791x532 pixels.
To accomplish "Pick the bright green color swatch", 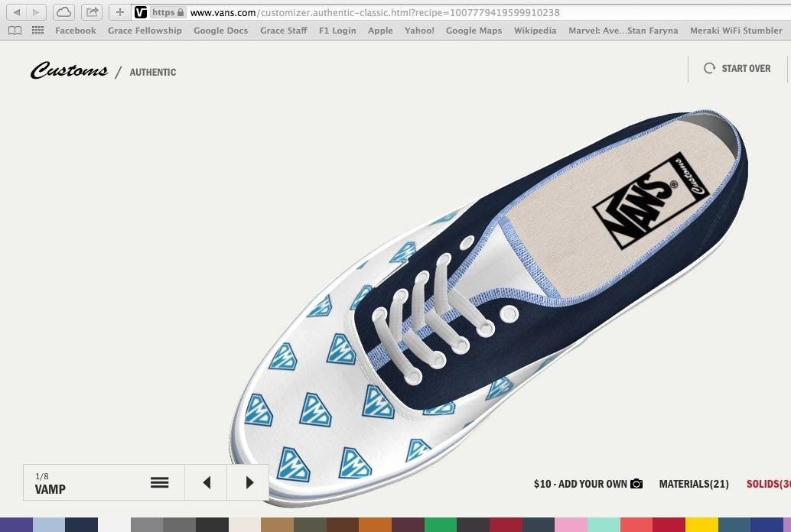I will click(441, 524).
